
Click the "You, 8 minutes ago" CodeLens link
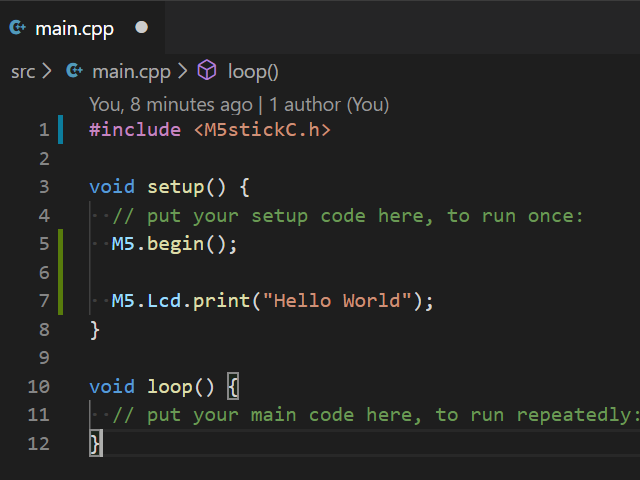pyautogui.click(x=170, y=104)
